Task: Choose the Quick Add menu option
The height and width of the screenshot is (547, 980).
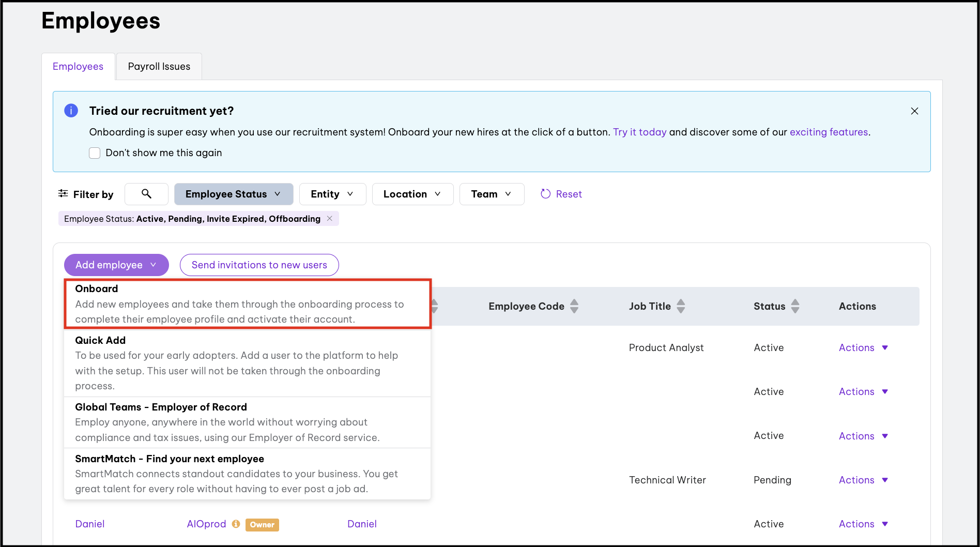Action: 247,363
